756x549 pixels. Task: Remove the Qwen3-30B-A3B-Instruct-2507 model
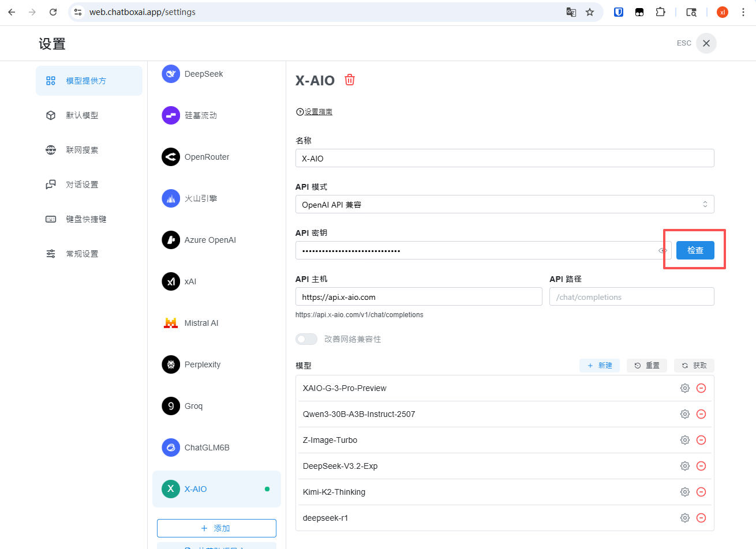tap(701, 414)
